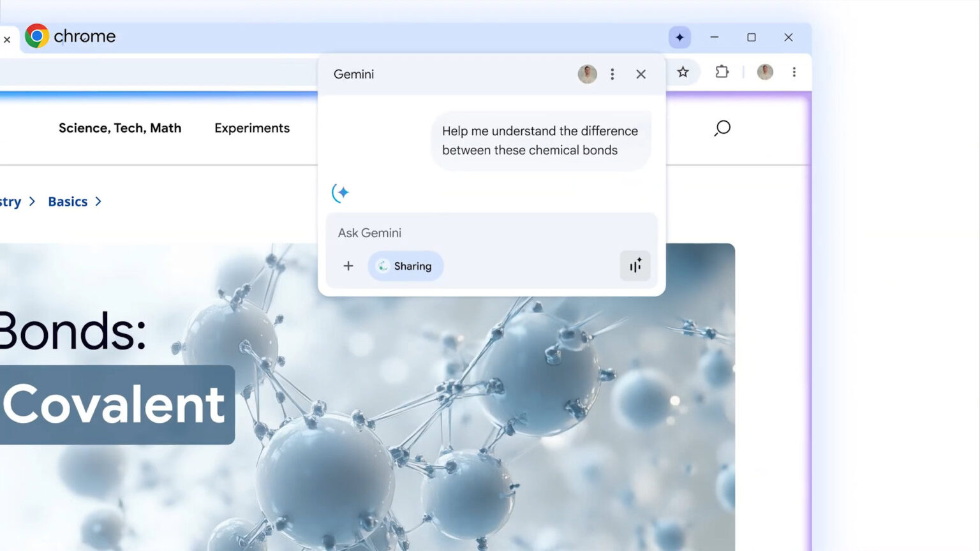Close the Gemini side panel
Screen dimensions: 980x551
[641, 74]
